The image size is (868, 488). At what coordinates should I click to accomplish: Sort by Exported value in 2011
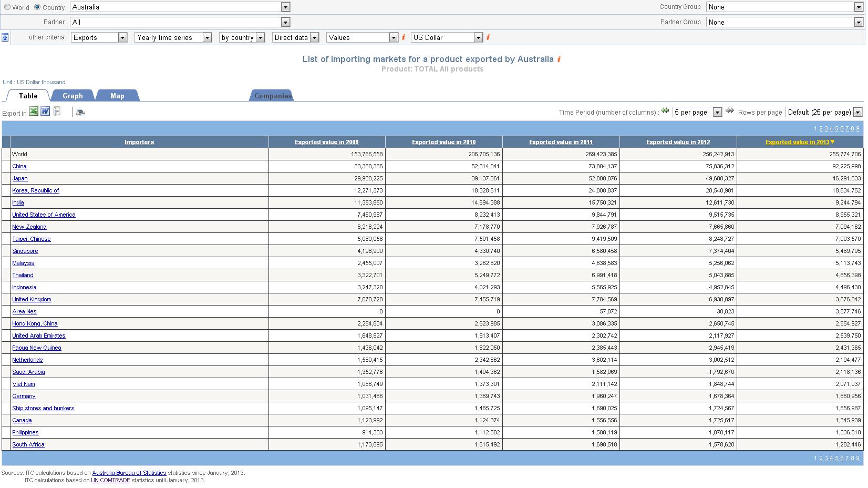click(561, 142)
